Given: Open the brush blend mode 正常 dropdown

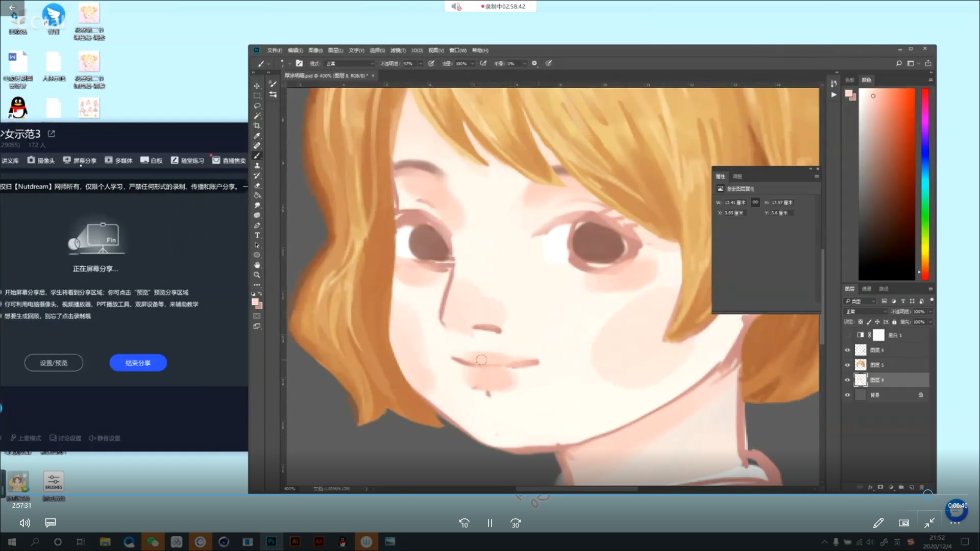Looking at the screenshot, I should point(350,64).
